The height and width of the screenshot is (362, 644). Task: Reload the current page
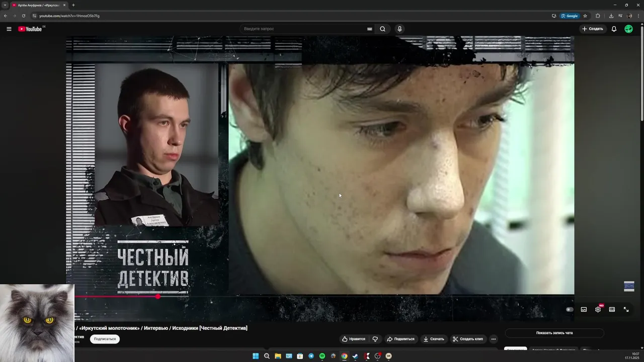pyautogui.click(x=24, y=16)
